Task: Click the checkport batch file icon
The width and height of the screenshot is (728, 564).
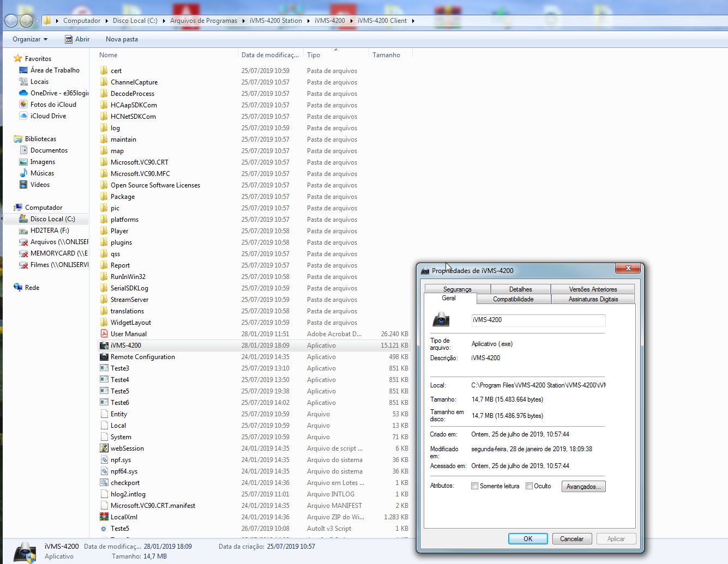Action: [104, 483]
